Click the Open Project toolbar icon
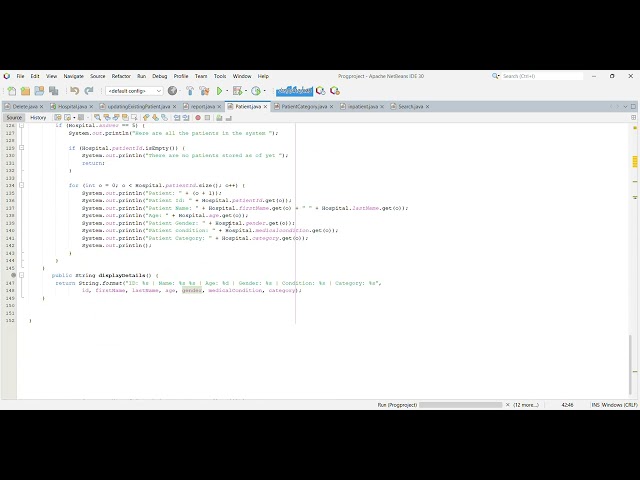Image resolution: width=640 pixels, height=480 pixels. [39, 91]
